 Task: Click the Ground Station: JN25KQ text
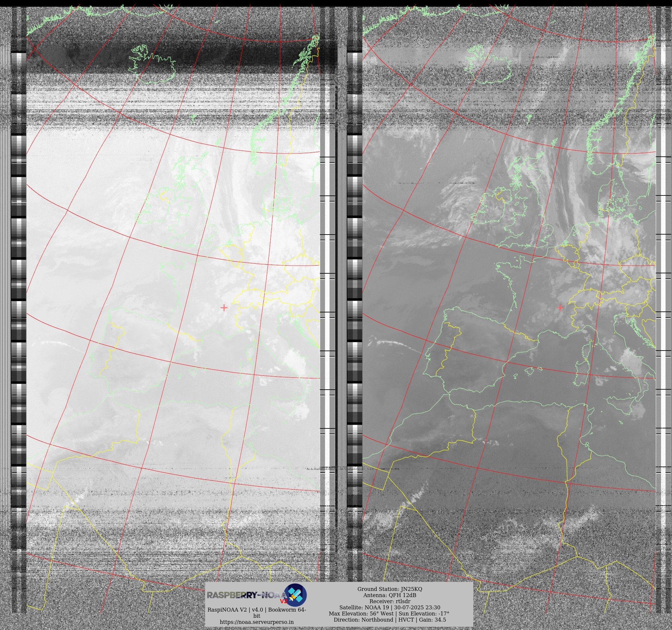tap(390, 589)
